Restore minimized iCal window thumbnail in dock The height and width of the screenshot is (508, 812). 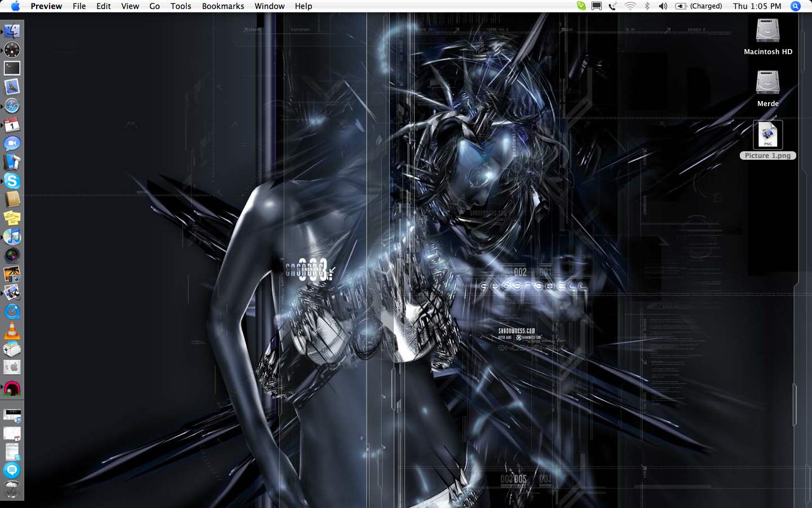pos(12,434)
